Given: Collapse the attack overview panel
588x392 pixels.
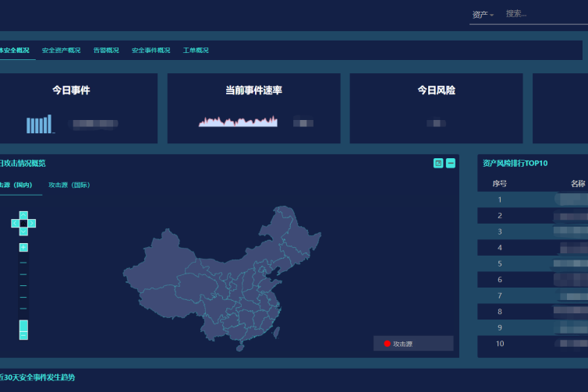Looking at the screenshot, I should click(451, 163).
